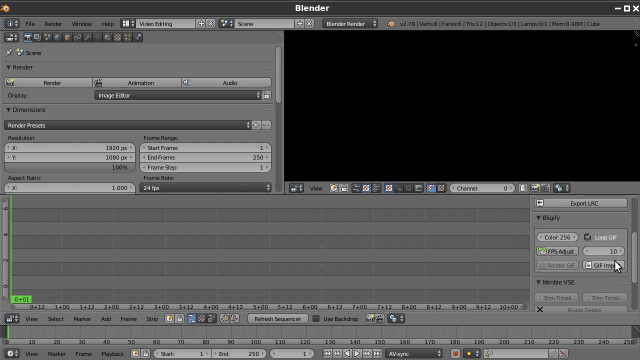Open the Physics properties tab
Screen dimensions: 640x360
[x=138, y=38]
